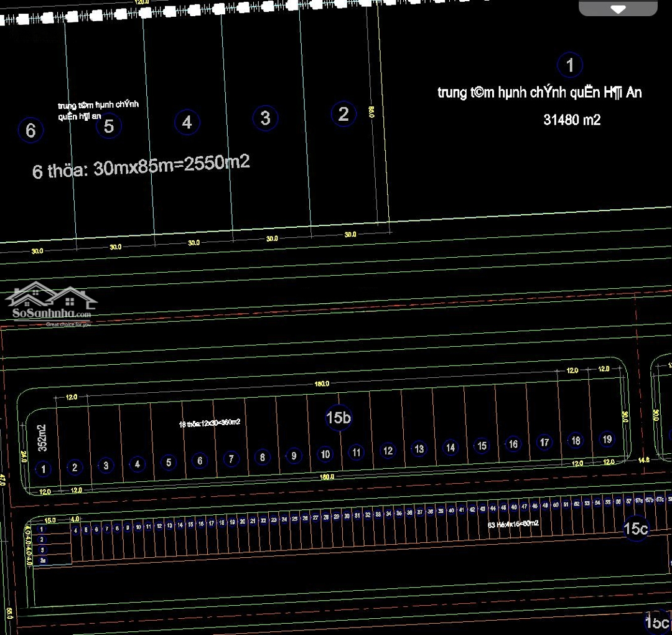Select the circled 15b block label
This screenshot has width=672, height=635.
338,418
